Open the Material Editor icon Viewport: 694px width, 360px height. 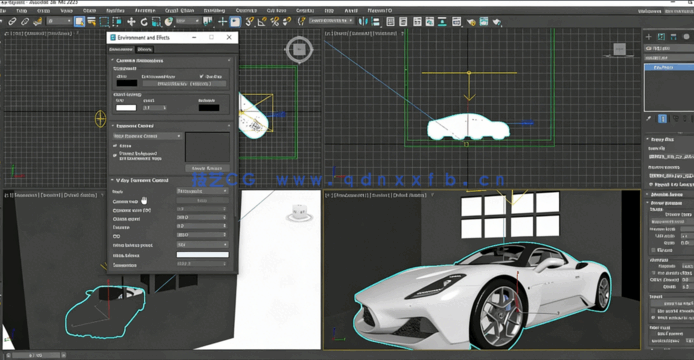457,21
